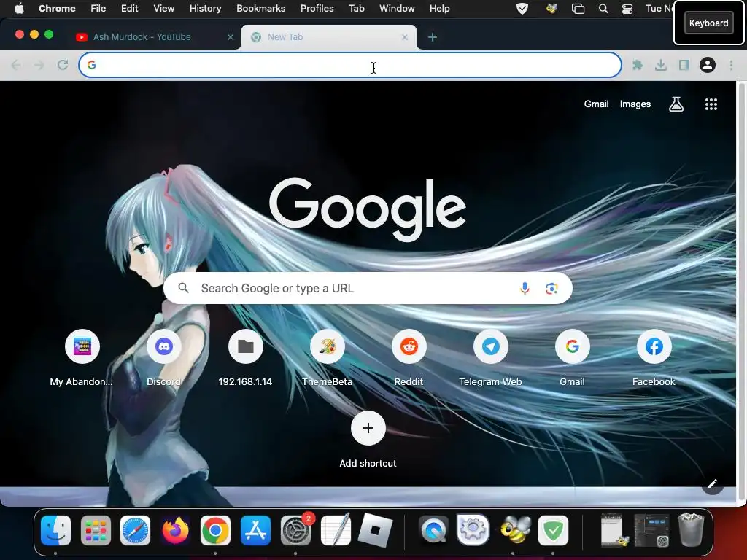Open Launchpad from the Dock
Screen dimensions: 747x560
96,531
